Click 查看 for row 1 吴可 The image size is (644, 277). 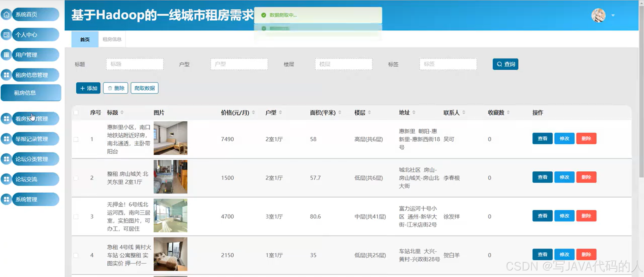click(x=543, y=139)
